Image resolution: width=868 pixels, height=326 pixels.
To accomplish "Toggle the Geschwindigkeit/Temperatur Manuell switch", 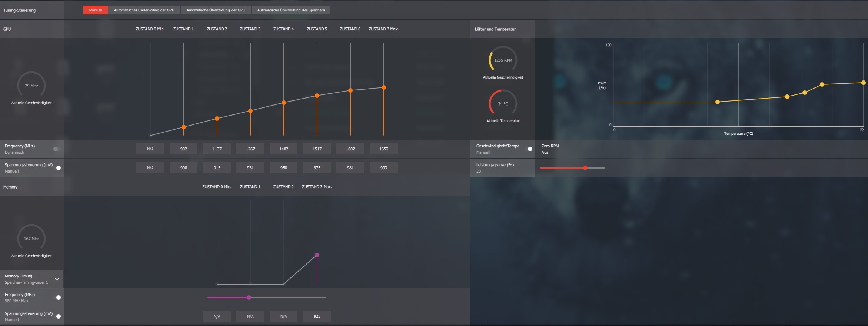I will click(530, 149).
